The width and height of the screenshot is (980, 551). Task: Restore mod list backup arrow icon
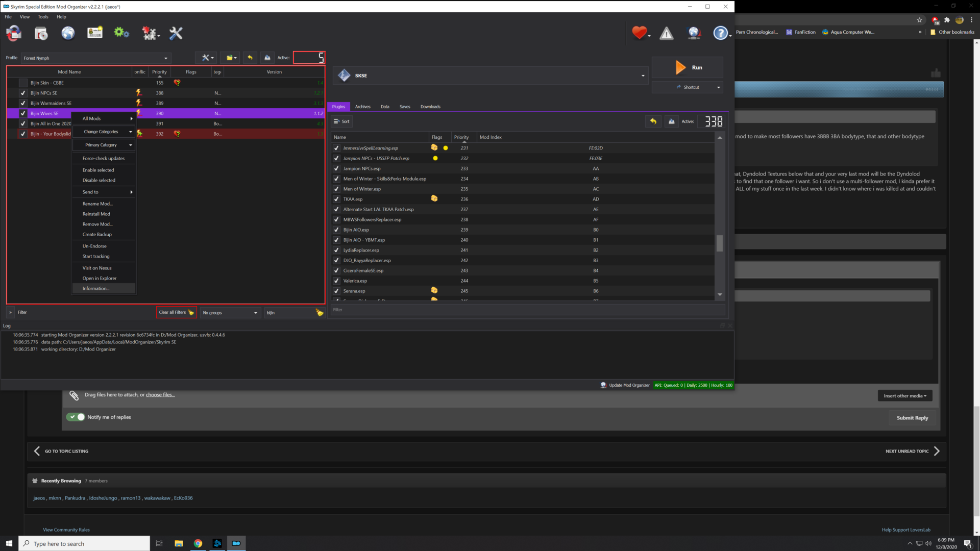pyautogui.click(x=250, y=58)
